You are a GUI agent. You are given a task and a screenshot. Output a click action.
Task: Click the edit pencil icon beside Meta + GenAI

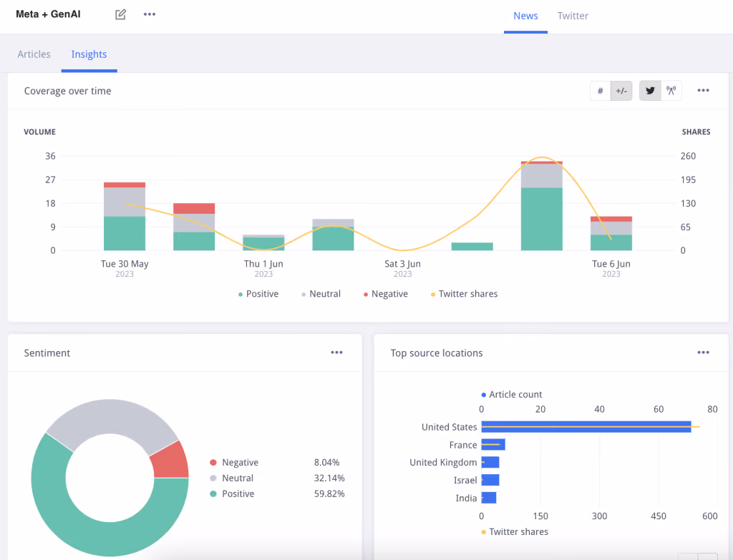pyautogui.click(x=120, y=14)
